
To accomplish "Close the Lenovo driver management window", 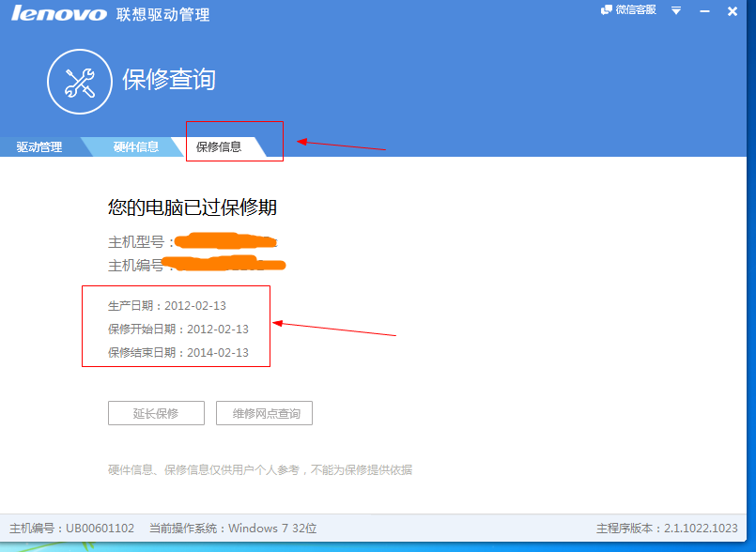I will click(x=733, y=10).
